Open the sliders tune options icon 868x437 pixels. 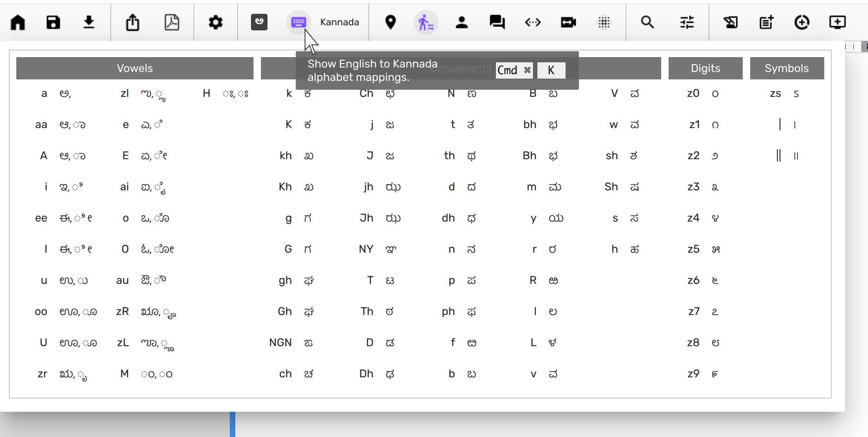[687, 22]
